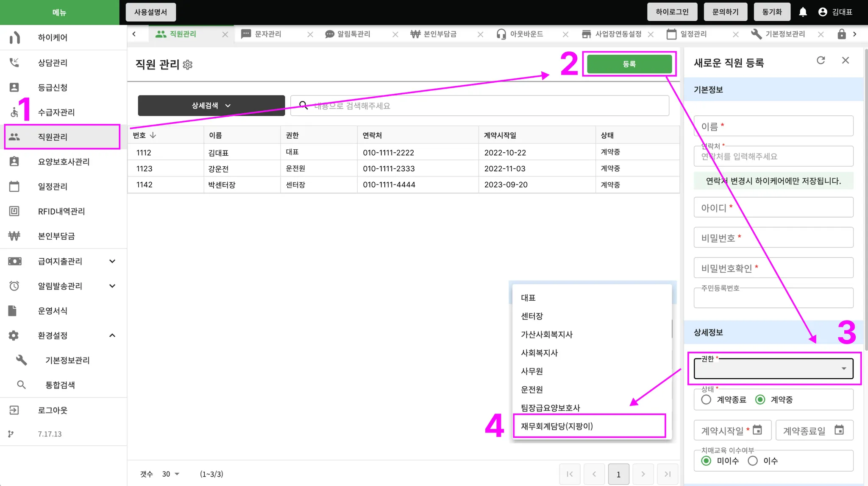Click the search magnifier icon in the search bar
The height and width of the screenshot is (486, 868).
click(303, 105)
